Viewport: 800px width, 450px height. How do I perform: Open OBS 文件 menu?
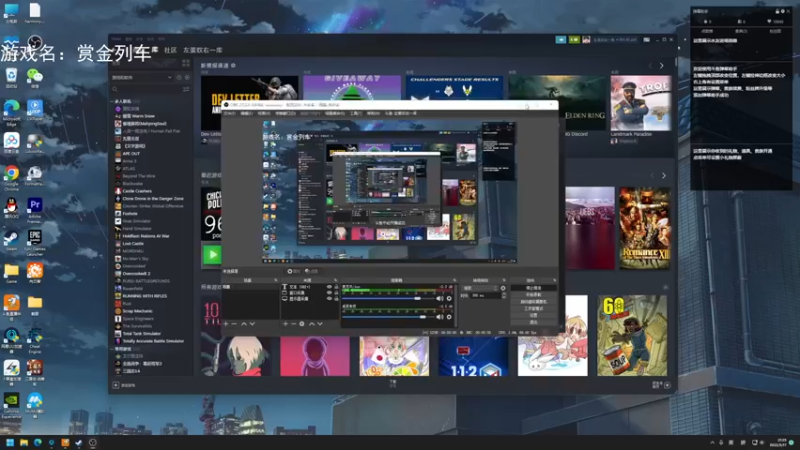pyautogui.click(x=230, y=113)
